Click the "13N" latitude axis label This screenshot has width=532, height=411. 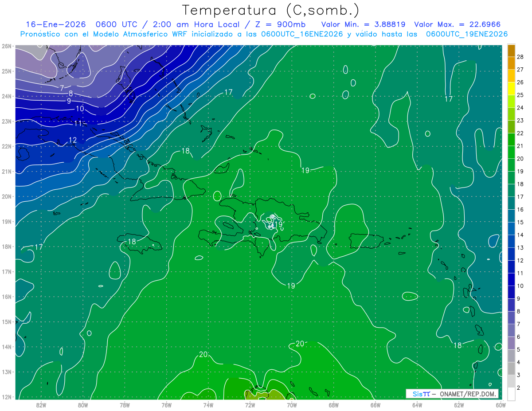click(x=7, y=372)
